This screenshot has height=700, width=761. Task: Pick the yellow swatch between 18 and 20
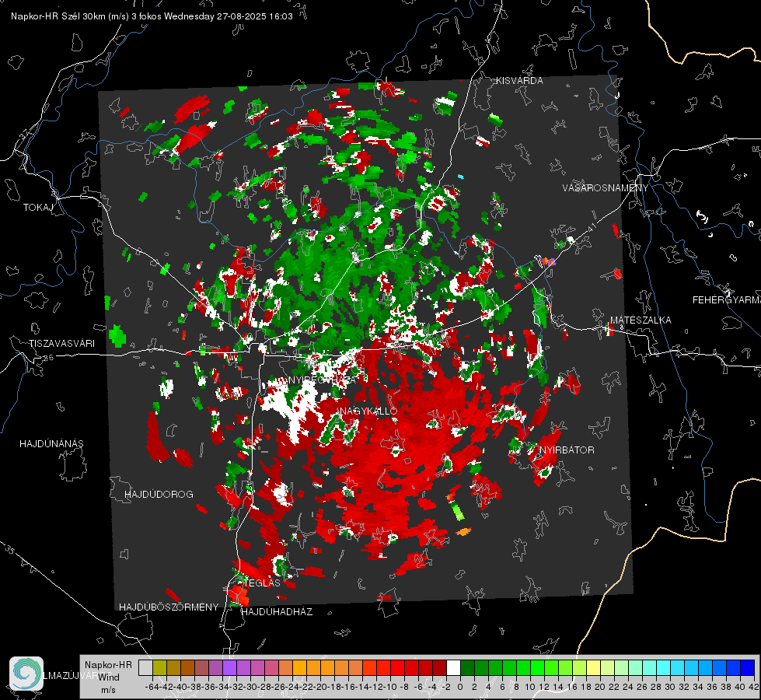click(593, 667)
